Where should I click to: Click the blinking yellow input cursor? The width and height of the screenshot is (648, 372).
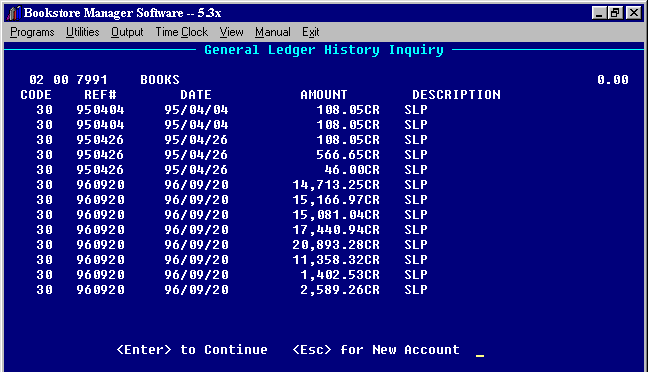coord(480,355)
